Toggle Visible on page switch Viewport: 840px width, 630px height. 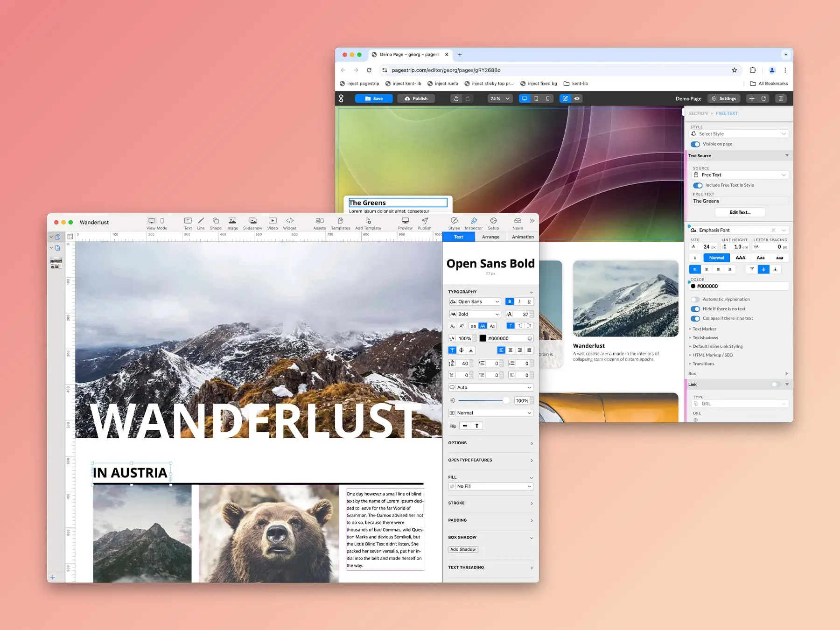(695, 144)
